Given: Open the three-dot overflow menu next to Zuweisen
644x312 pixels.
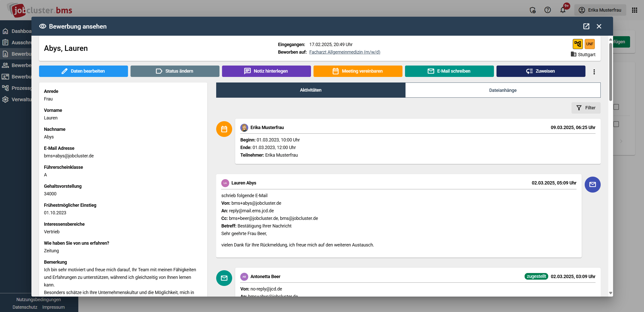Looking at the screenshot, I should 594,72.
